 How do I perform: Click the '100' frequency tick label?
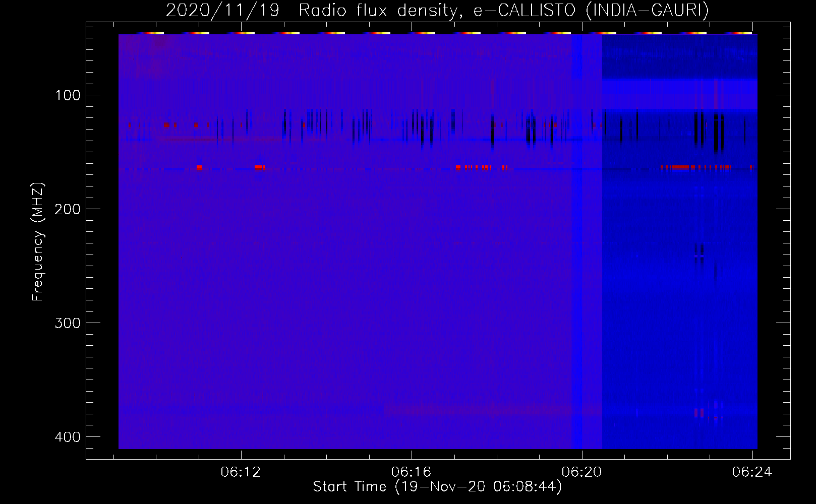tap(68, 95)
